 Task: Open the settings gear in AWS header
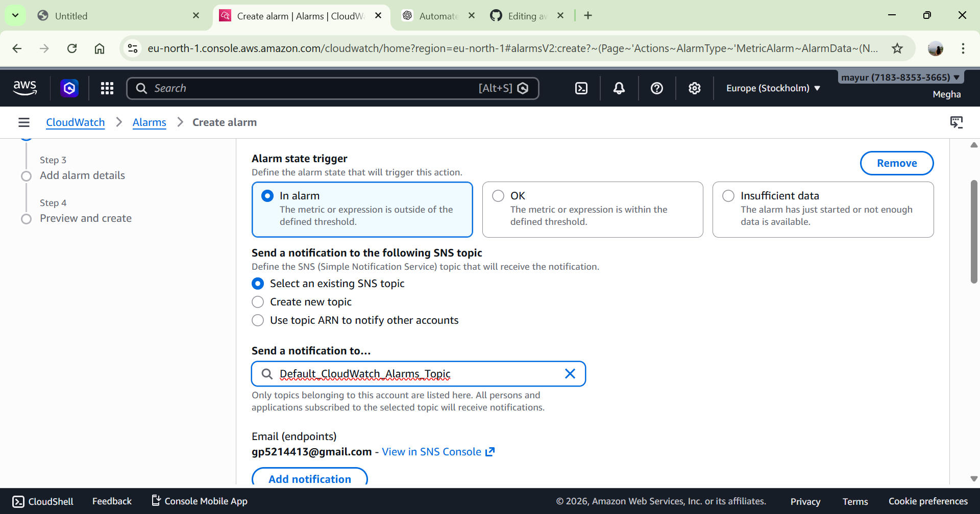coord(695,88)
